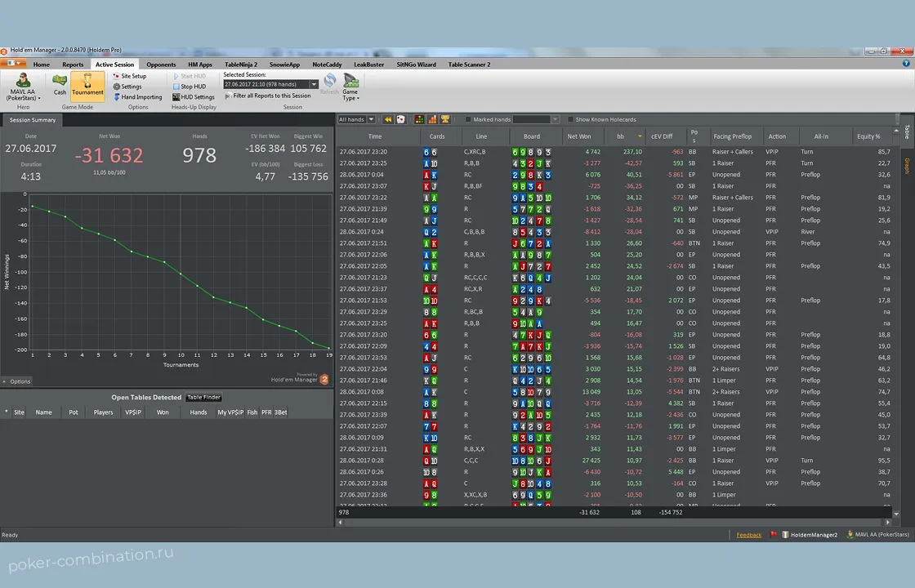The image size is (915, 588).
Task: Open the Feedback link in status bar
Action: tap(748, 535)
